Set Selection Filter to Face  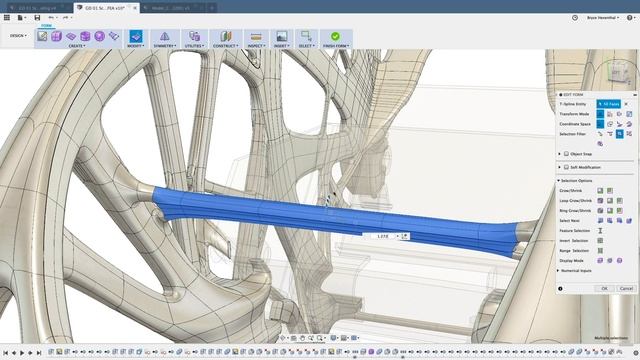point(620,134)
